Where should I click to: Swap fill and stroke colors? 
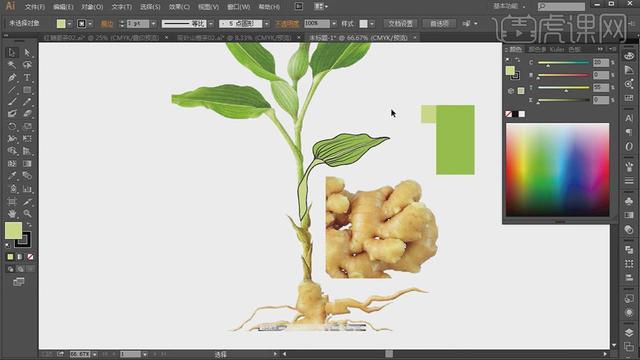(29, 225)
